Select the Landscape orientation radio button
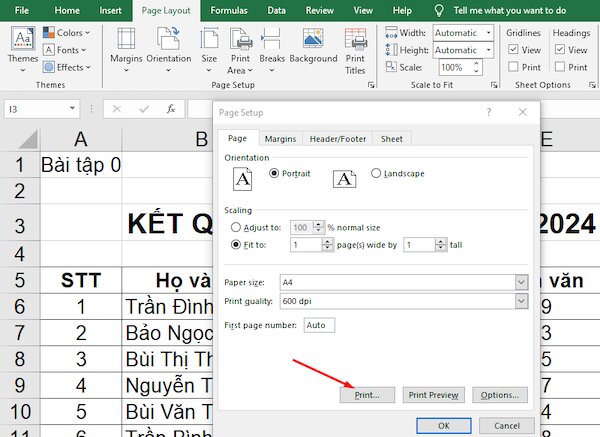The width and height of the screenshot is (600, 437). 376,173
